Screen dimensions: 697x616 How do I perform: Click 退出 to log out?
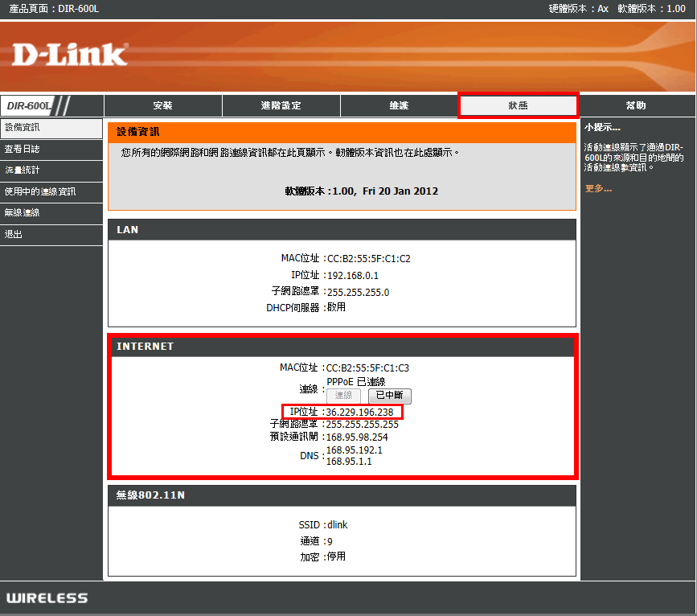pos(51,234)
